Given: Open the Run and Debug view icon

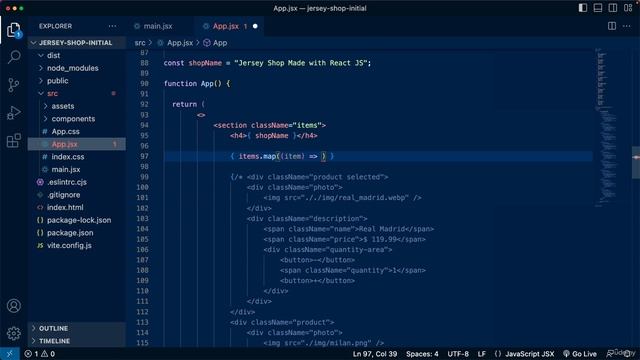Looking at the screenshot, I should coord(13,113).
